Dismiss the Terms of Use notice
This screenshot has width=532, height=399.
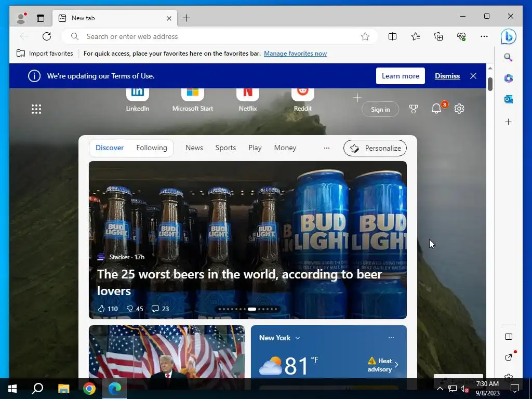click(x=447, y=76)
